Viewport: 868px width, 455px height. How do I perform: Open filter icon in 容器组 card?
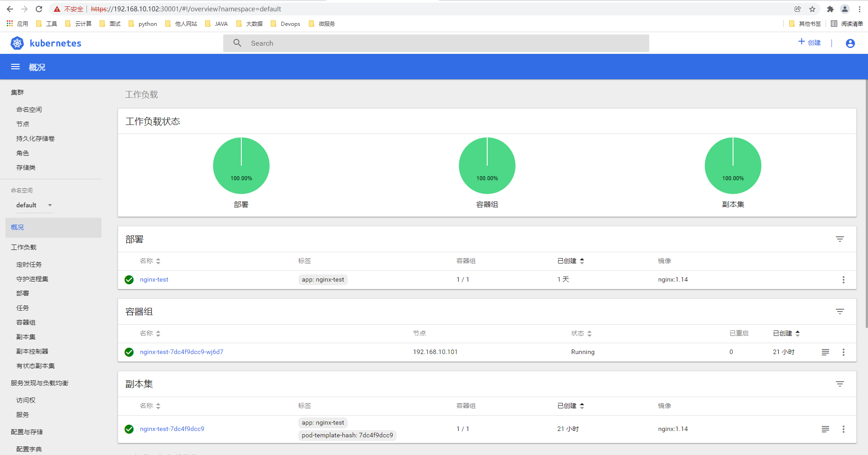840,311
